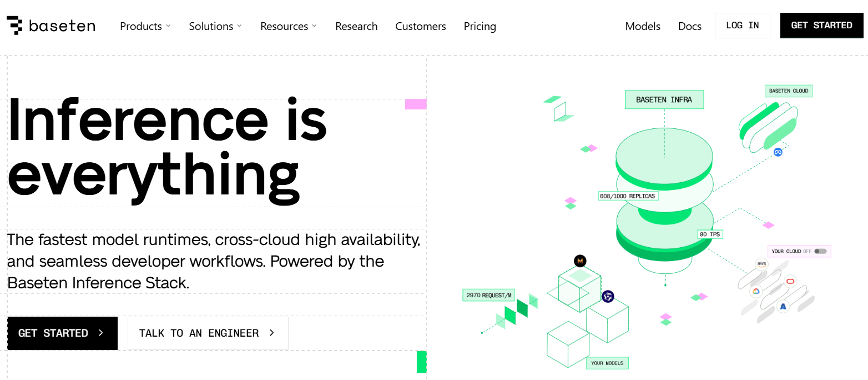Image resolution: width=868 pixels, height=380 pixels.
Task: Click the 608/1000 REPLICAS label
Action: pos(628,196)
